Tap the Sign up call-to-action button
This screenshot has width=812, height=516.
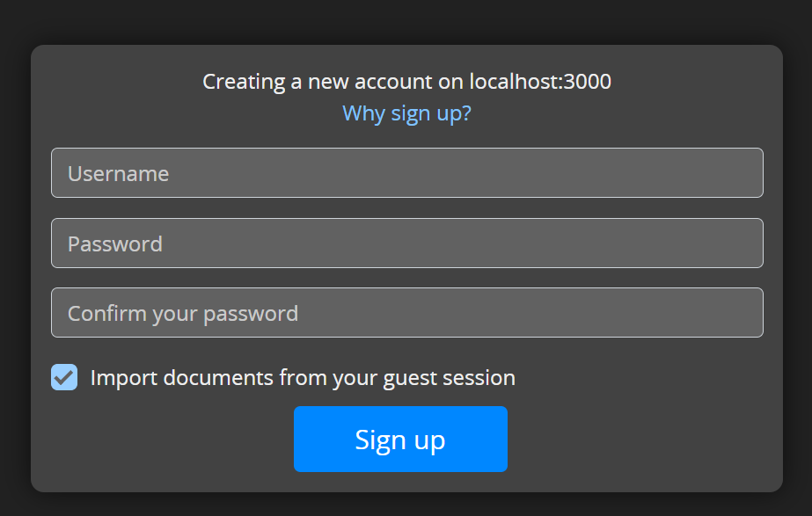400,439
